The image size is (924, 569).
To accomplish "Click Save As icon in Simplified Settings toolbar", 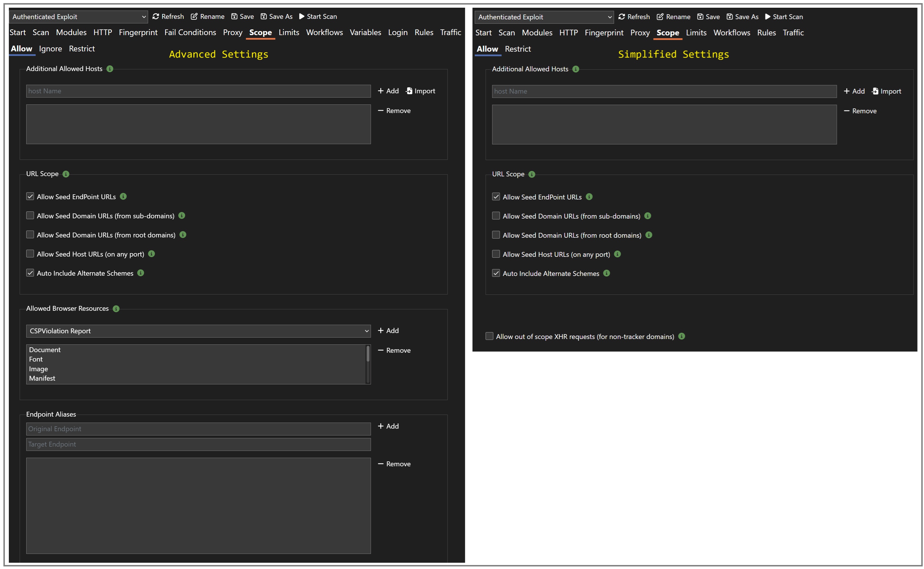I will (x=729, y=17).
